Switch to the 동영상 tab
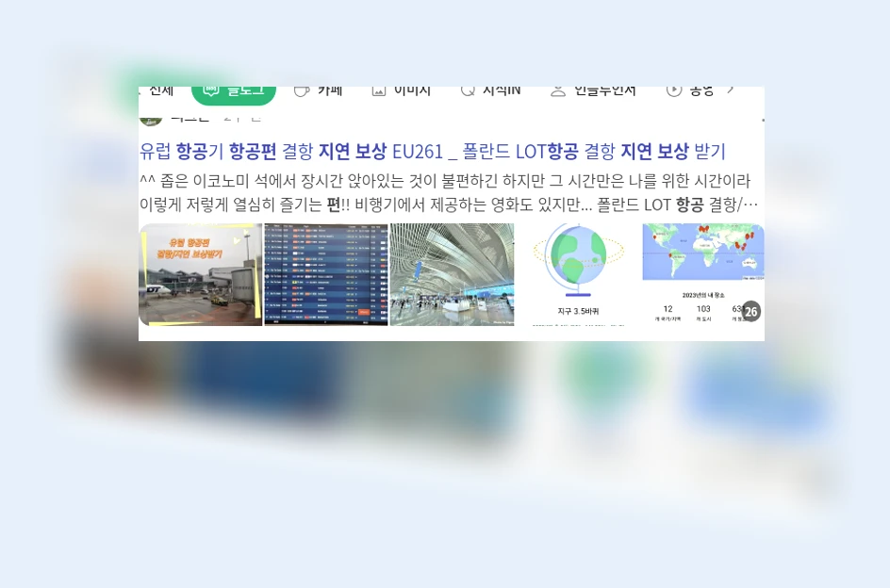The width and height of the screenshot is (890, 588). (x=689, y=91)
